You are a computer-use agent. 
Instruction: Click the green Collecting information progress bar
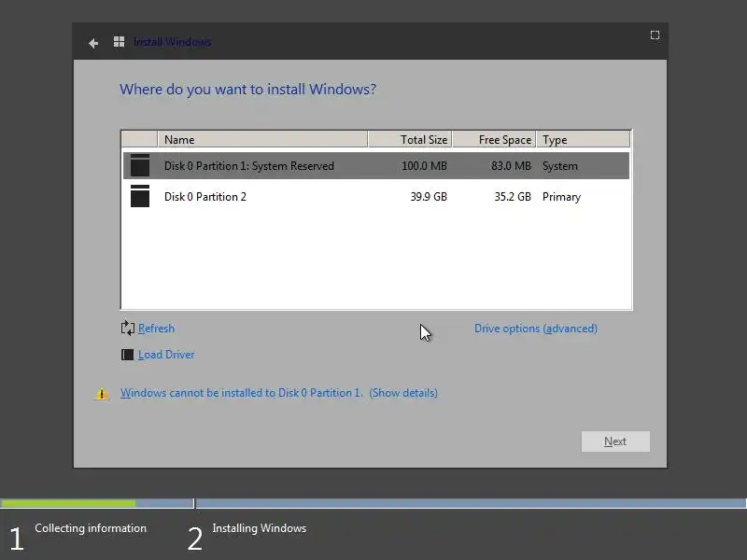[x=68, y=503]
